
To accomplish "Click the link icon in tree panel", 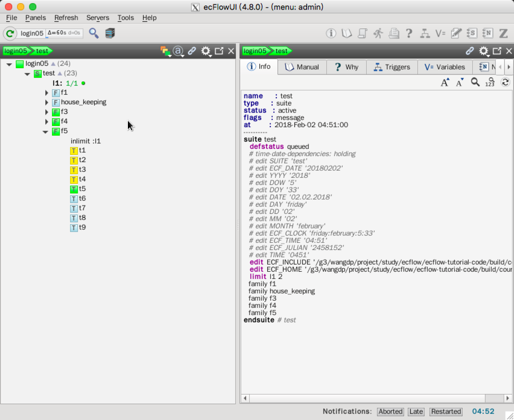I will coord(192,51).
